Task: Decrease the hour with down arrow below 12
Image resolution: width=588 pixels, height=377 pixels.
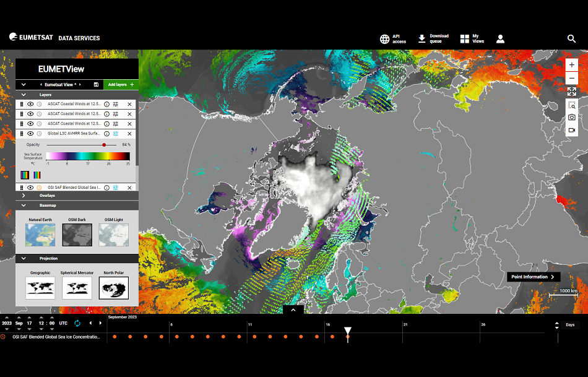Action: click(41, 329)
